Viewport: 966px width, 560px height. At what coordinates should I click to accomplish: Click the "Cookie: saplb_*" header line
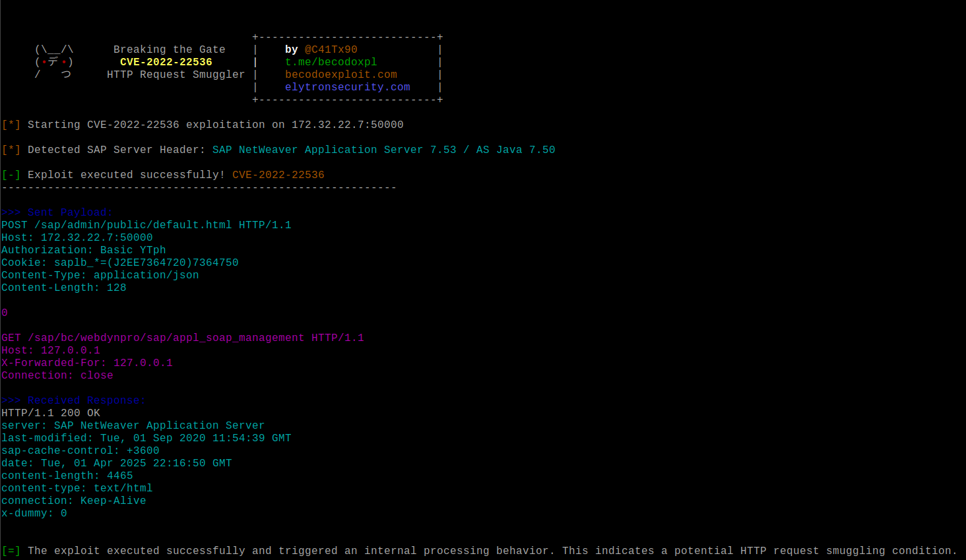pyautogui.click(x=120, y=263)
